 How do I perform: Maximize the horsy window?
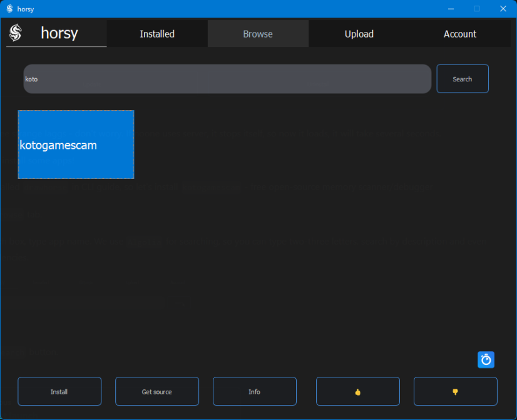coord(476,9)
